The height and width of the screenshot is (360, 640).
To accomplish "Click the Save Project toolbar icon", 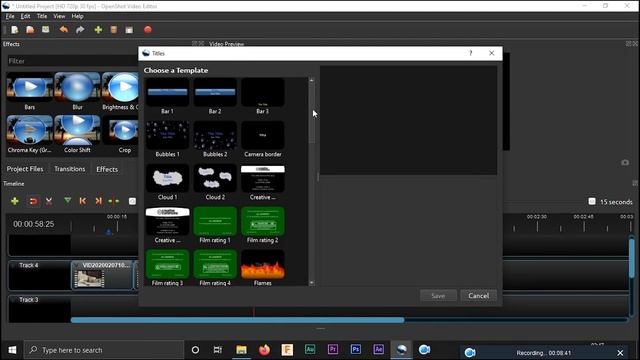I will [46, 30].
